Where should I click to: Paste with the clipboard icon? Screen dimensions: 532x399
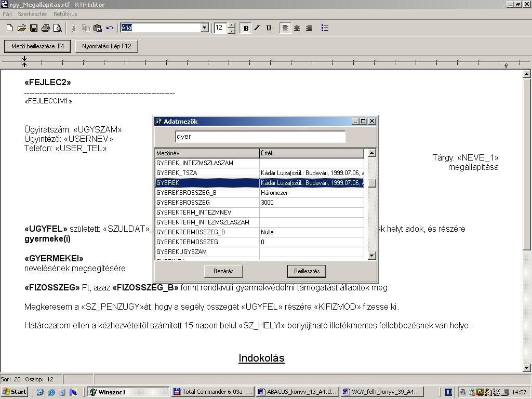coord(98,28)
